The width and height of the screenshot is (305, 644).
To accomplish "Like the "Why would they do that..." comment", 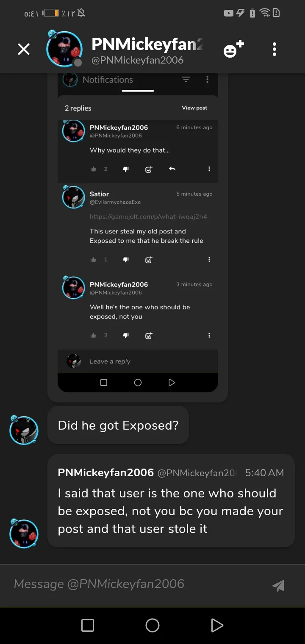I will coord(93,169).
